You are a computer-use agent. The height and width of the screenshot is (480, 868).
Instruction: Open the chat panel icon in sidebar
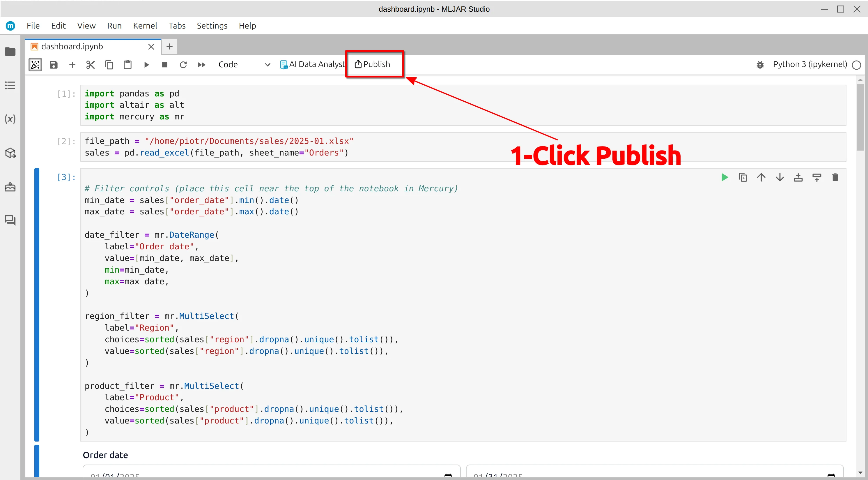pyautogui.click(x=10, y=220)
